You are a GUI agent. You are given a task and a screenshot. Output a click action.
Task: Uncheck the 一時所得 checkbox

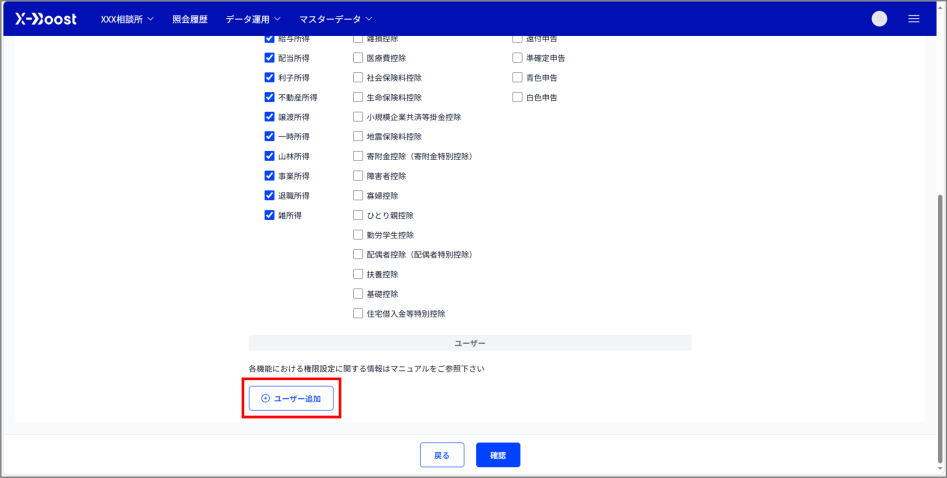coord(269,137)
